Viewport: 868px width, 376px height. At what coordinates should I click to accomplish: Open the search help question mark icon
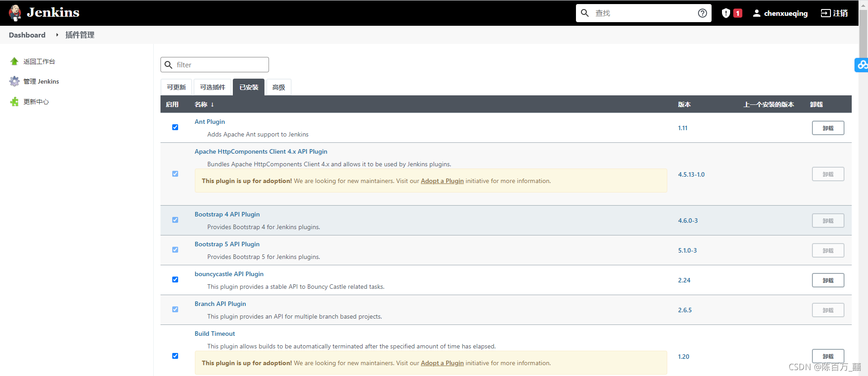coord(703,13)
